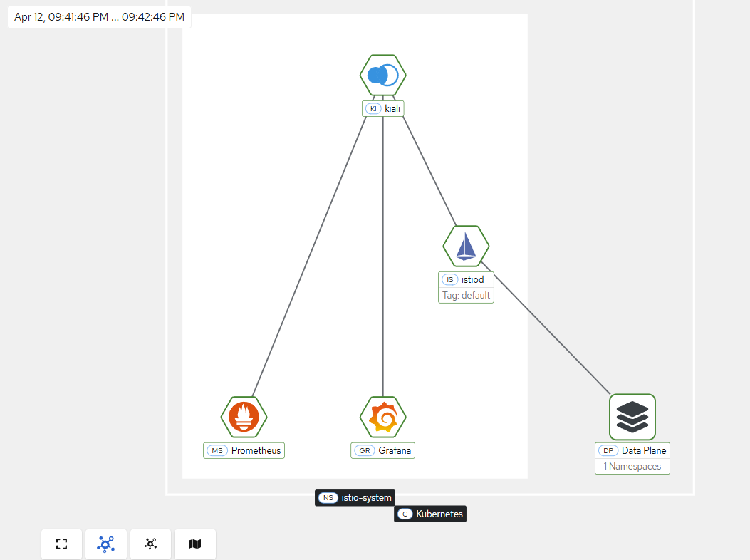Image resolution: width=750 pixels, height=560 pixels.
Task: Select the istiod sailboat node
Action: click(466, 246)
